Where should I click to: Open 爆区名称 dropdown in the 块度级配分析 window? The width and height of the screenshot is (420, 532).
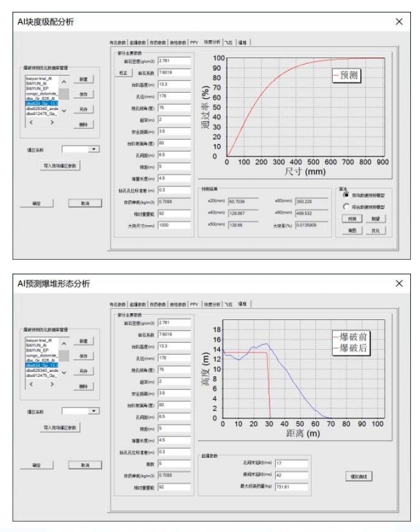coord(93,148)
